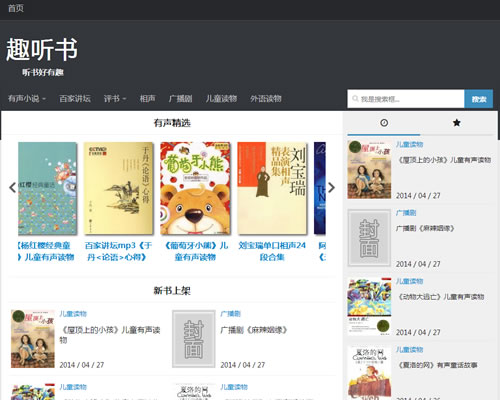This screenshot has width=500, height=400.
Task: Open sidebar title 《夏洛的网》有声童话故事
Action: click(437, 365)
